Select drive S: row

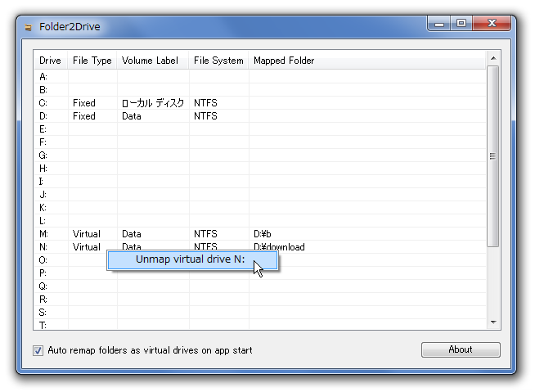pos(260,313)
